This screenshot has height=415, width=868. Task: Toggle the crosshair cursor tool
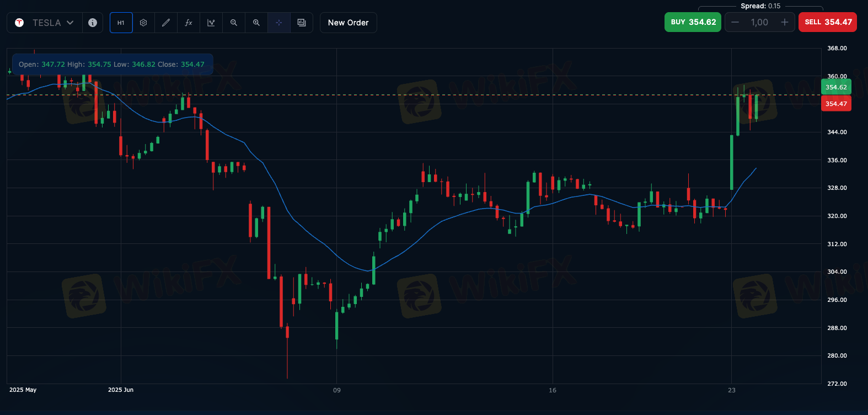279,23
